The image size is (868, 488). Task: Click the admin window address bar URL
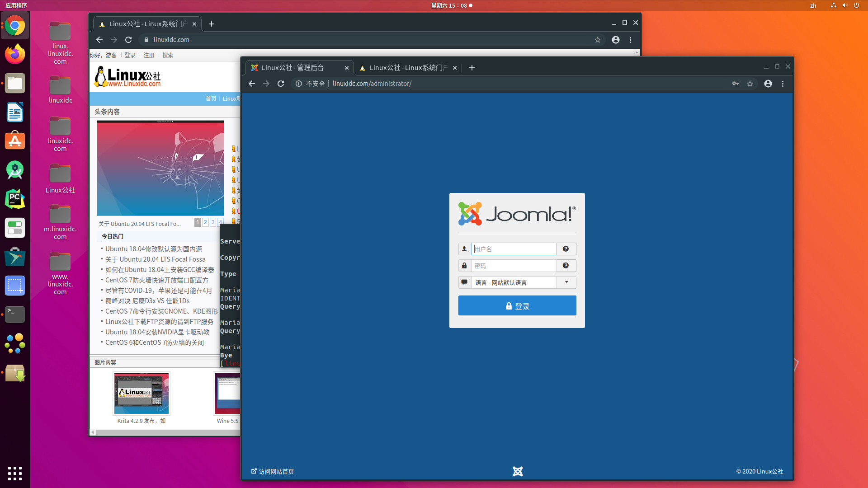pos(372,84)
